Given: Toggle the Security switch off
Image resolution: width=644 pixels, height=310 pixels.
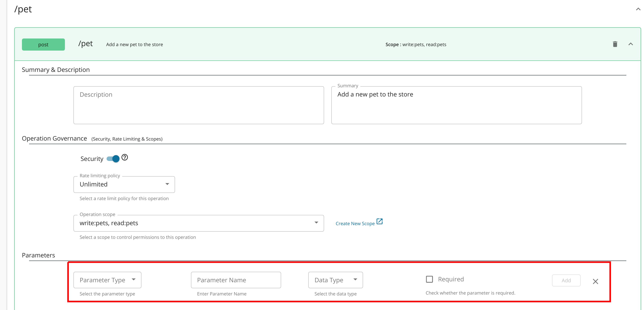Looking at the screenshot, I should (x=113, y=159).
